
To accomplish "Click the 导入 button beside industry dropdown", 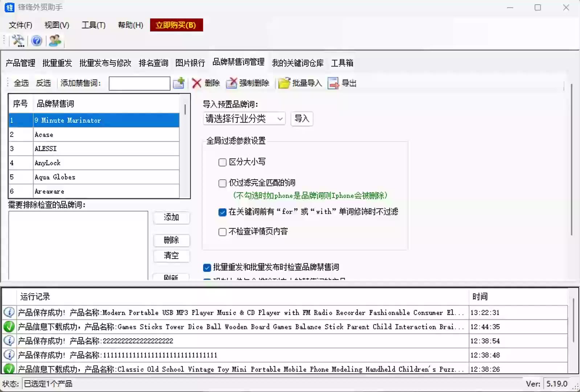I will (302, 119).
